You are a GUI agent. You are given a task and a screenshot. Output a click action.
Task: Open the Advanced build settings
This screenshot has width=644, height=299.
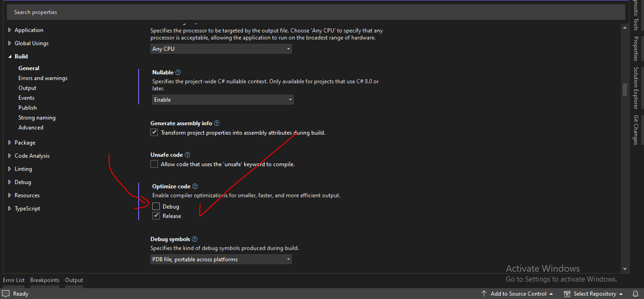click(31, 128)
